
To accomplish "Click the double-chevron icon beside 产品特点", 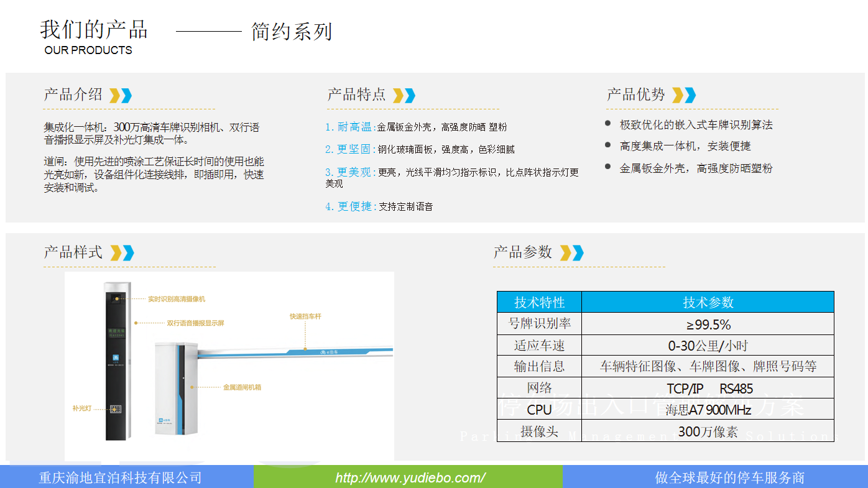I will 404,95.
